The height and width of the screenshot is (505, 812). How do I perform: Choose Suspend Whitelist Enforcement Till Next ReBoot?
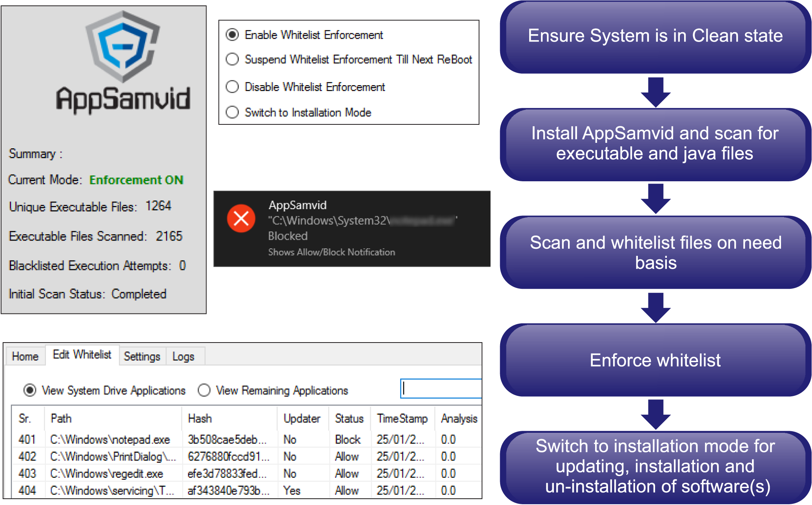click(x=232, y=59)
